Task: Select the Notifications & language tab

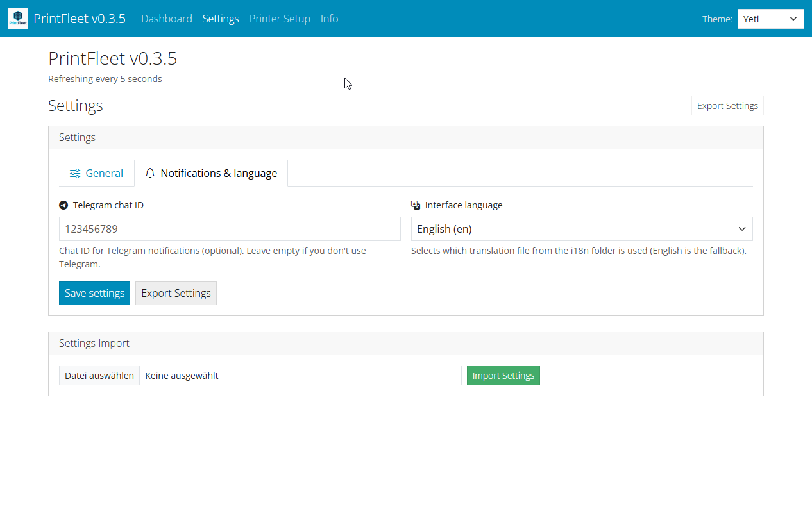Action: tap(211, 173)
